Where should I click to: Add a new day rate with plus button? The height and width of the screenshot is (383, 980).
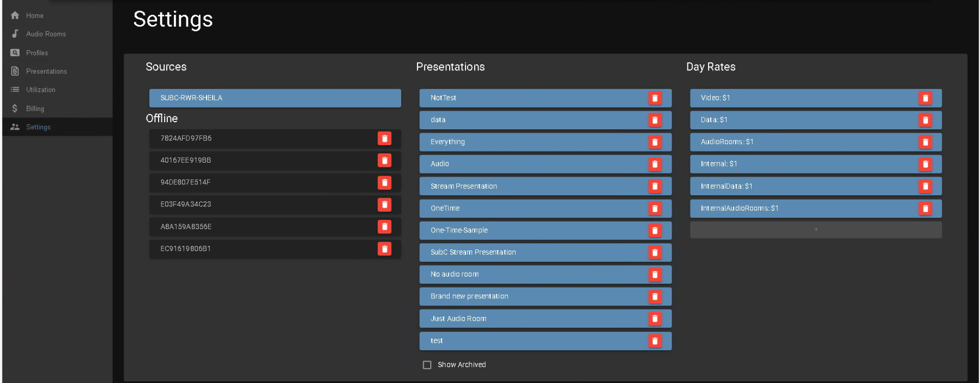click(815, 230)
